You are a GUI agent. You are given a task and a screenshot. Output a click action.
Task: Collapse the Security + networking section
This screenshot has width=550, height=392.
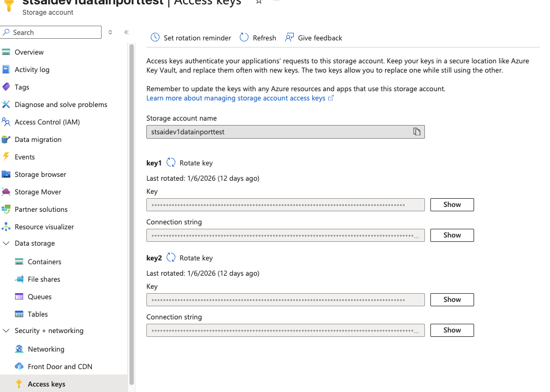[8, 330]
